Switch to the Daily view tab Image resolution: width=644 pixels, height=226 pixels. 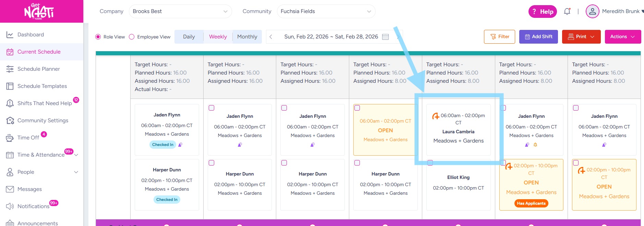189,37
